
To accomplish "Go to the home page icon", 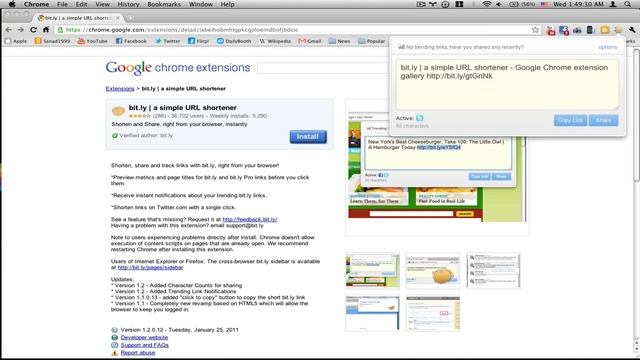I will [x=46, y=30].
